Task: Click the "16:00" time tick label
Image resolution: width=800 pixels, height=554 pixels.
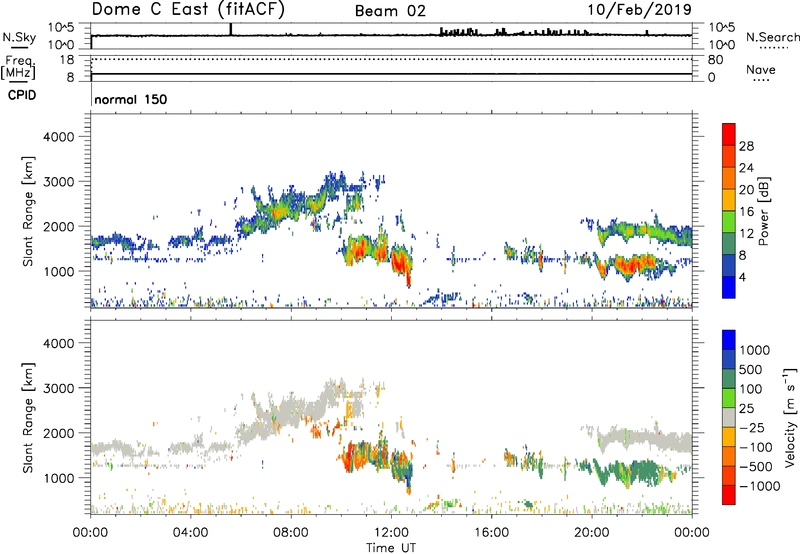Action: point(491,533)
